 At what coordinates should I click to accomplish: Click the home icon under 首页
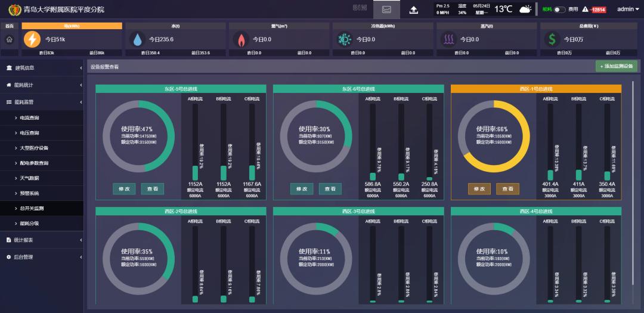9,39
